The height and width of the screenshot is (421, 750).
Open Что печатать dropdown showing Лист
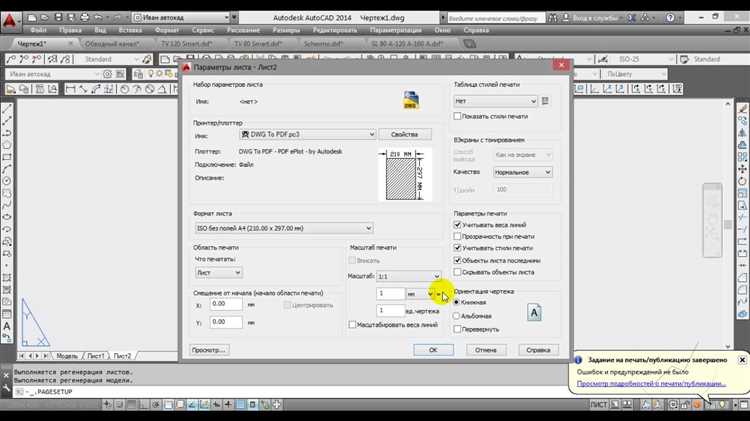(x=219, y=272)
